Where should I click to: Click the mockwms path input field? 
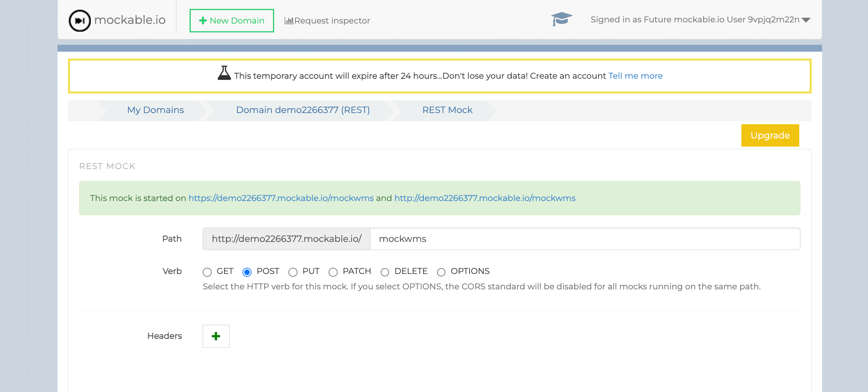[x=585, y=239]
